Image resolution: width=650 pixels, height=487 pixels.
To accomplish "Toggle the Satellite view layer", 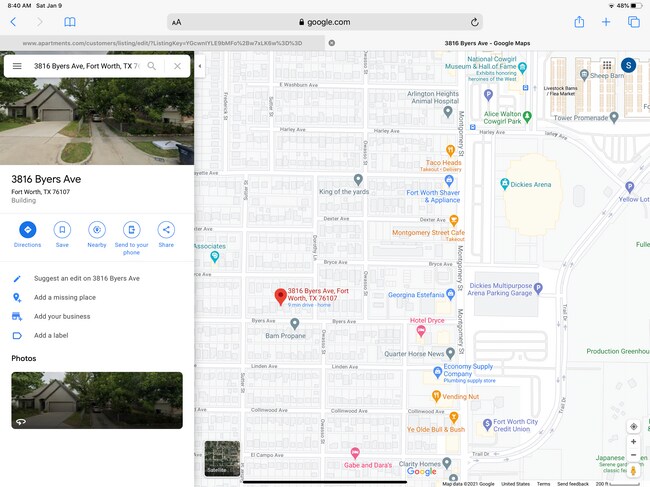I will point(222,458).
